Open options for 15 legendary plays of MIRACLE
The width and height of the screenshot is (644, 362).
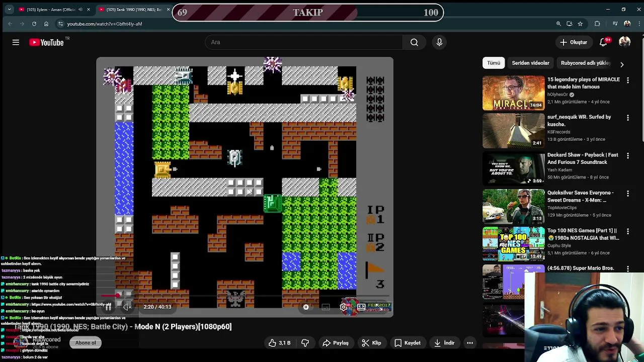pos(627,80)
